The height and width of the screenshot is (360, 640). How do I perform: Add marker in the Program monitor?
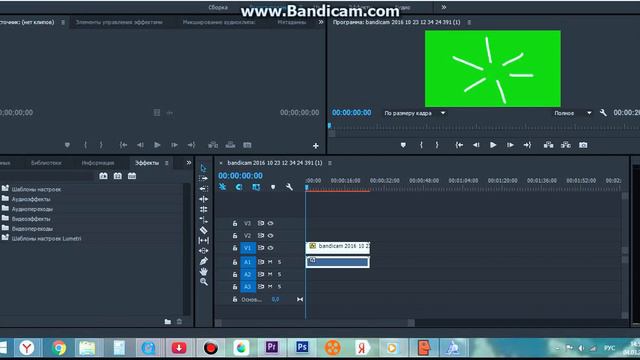(403, 145)
